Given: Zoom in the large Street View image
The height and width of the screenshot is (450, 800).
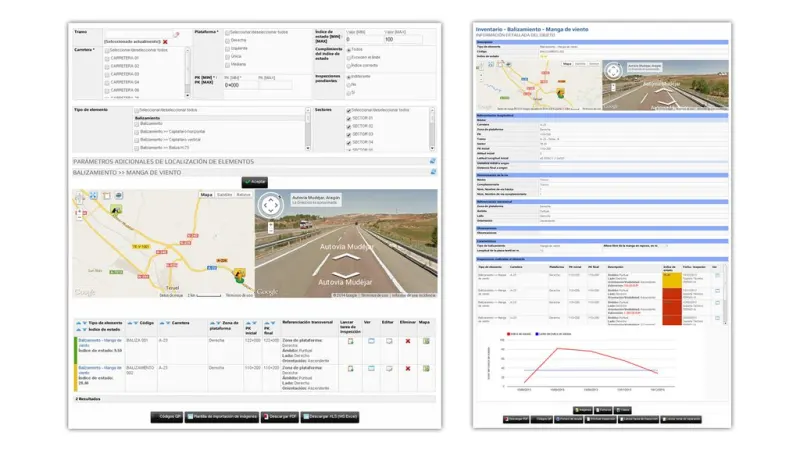Looking at the screenshot, I should [x=271, y=224].
